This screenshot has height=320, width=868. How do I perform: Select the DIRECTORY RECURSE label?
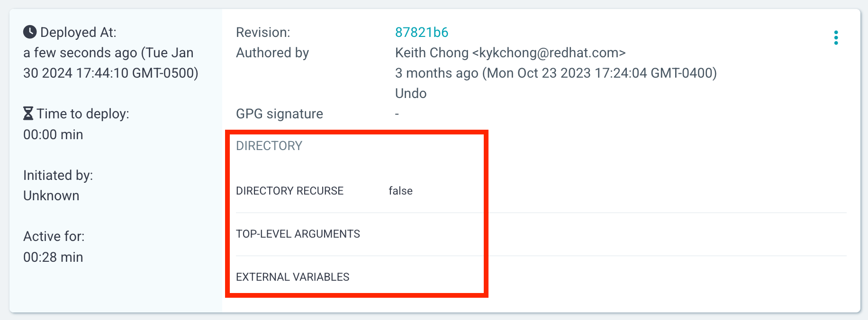coord(289,191)
